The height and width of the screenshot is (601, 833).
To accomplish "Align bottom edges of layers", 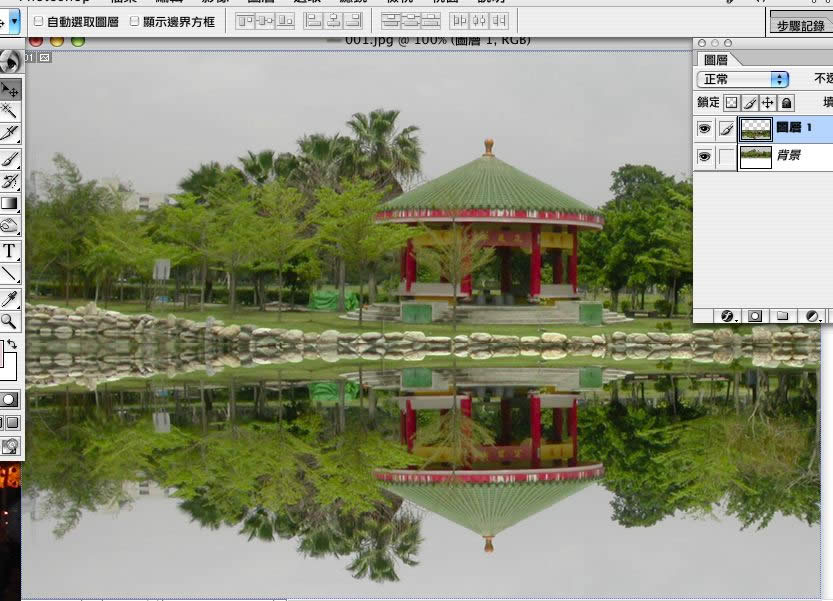I will click(285, 21).
